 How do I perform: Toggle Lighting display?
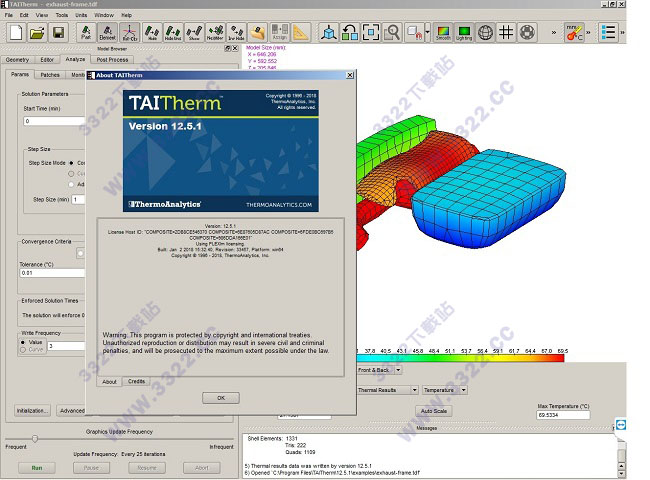(x=464, y=32)
